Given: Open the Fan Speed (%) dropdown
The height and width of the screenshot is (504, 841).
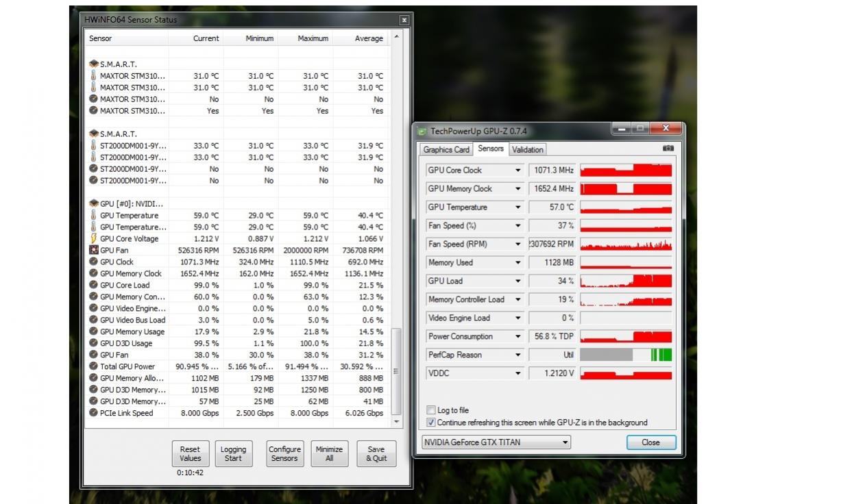Looking at the screenshot, I should pos(517,226).
